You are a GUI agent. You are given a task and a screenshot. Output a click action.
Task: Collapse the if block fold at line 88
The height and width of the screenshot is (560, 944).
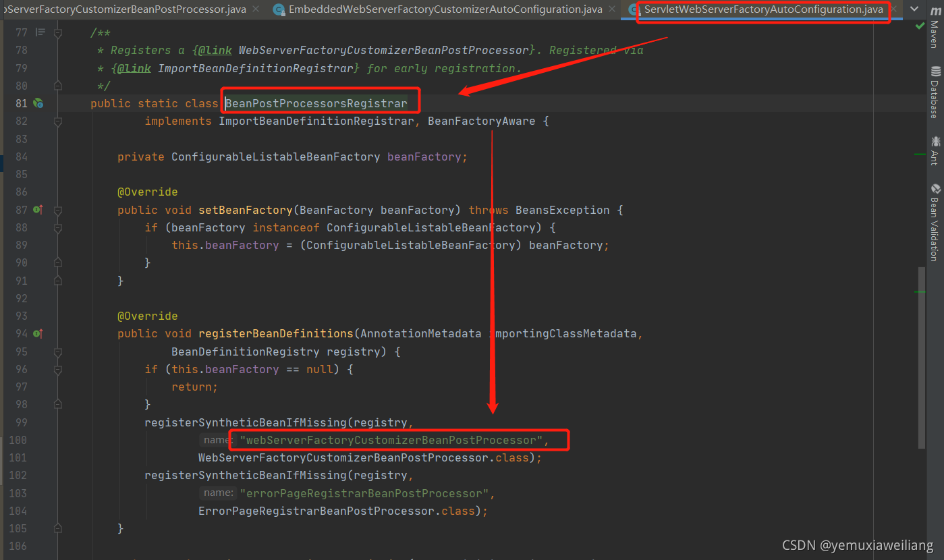click(58, 227)
